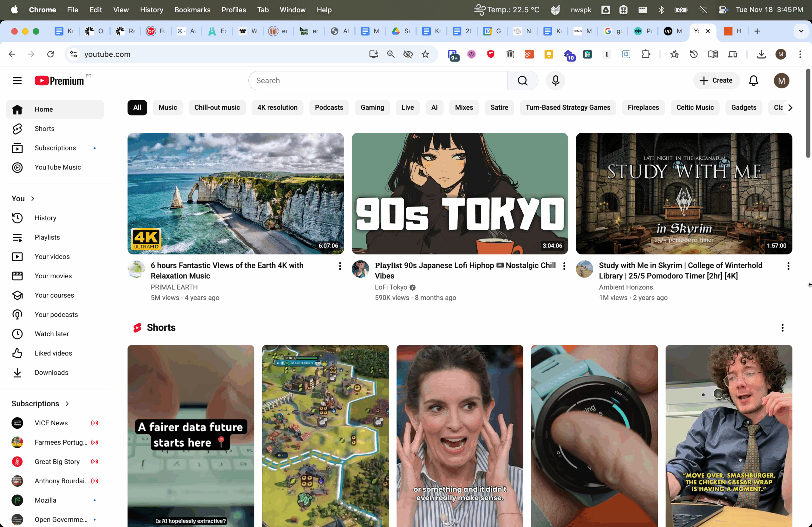
Task: Open the Bookmarks menu in menu bar
Action: [x=192, y=10]
